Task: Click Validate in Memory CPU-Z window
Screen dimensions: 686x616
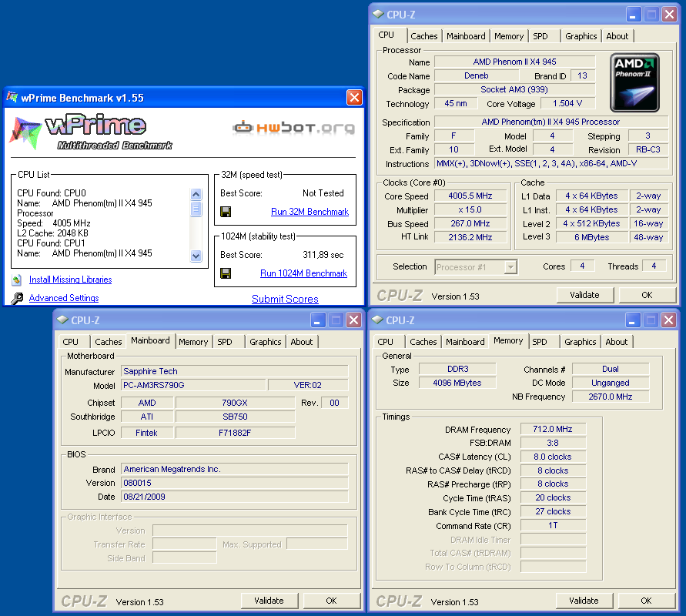Action: (x=584, y=601)
